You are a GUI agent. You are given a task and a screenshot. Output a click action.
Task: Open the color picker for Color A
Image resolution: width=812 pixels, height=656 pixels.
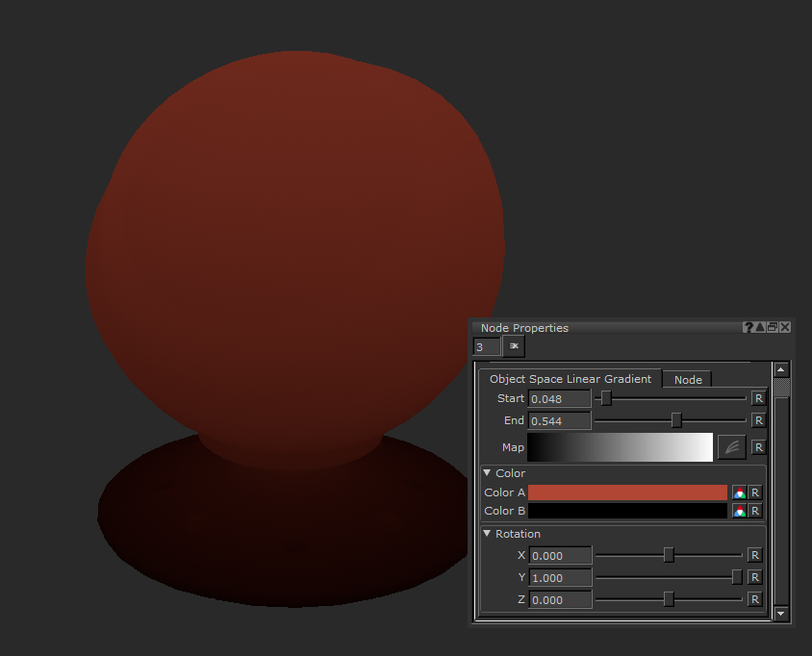coord(739,492)
